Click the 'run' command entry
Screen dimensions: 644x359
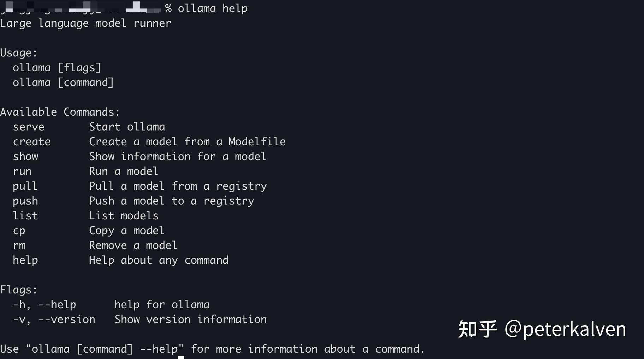point(22,172)
